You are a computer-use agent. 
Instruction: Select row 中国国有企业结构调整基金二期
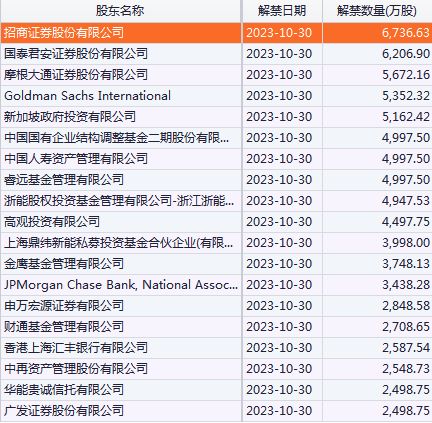click(x=216, y=138)
